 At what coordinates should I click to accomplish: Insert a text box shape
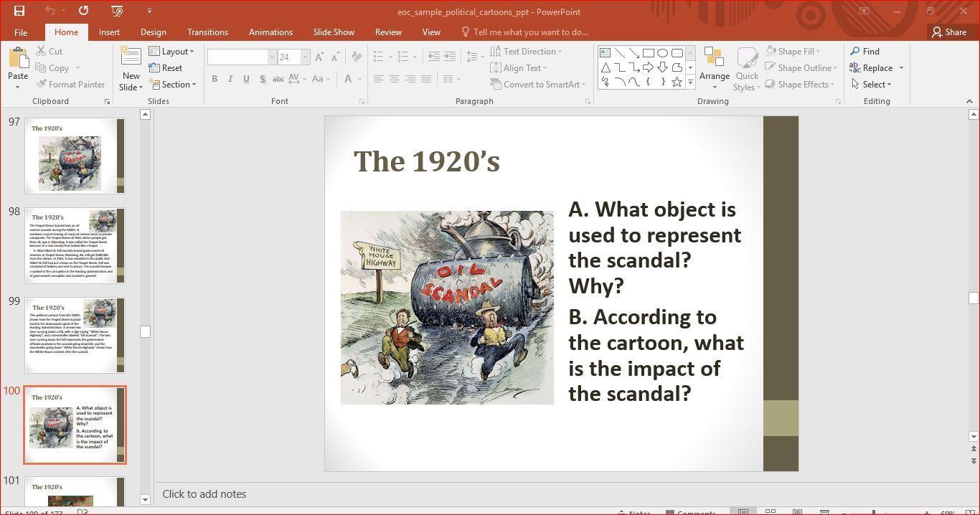(605, 53)
